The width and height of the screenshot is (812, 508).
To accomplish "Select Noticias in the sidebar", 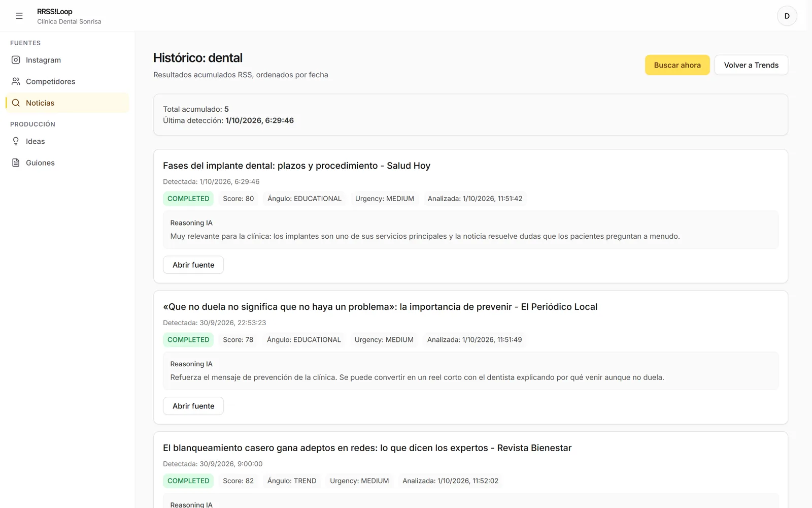I will pos(67,103).
